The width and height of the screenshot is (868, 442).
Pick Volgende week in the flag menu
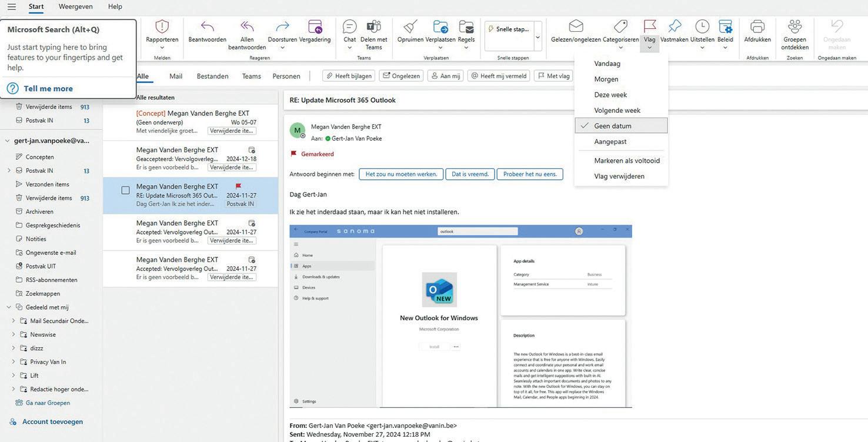tap(621, 110)
